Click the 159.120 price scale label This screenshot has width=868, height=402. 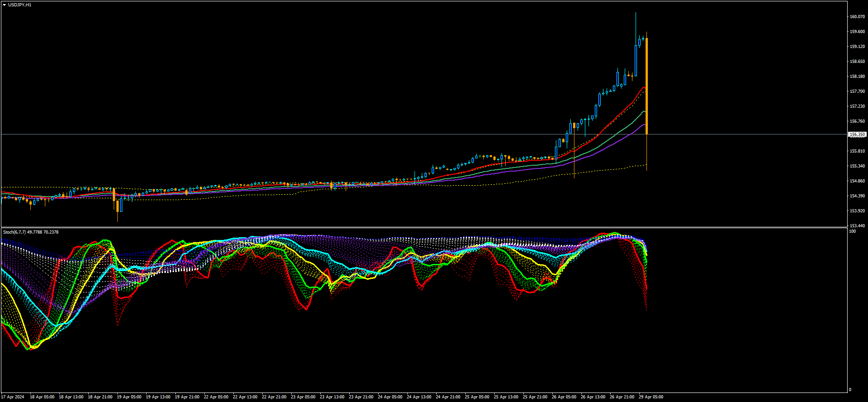click(x=857, y=47)
